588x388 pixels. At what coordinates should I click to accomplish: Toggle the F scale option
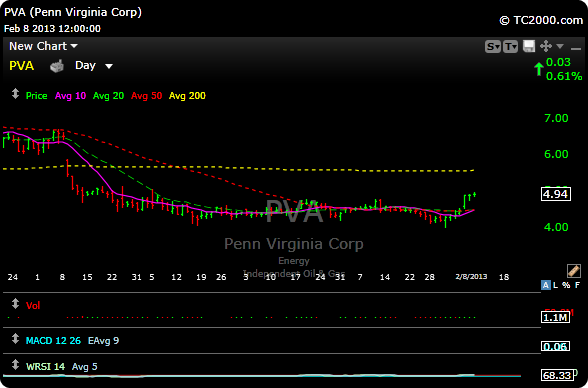[578, 285]
